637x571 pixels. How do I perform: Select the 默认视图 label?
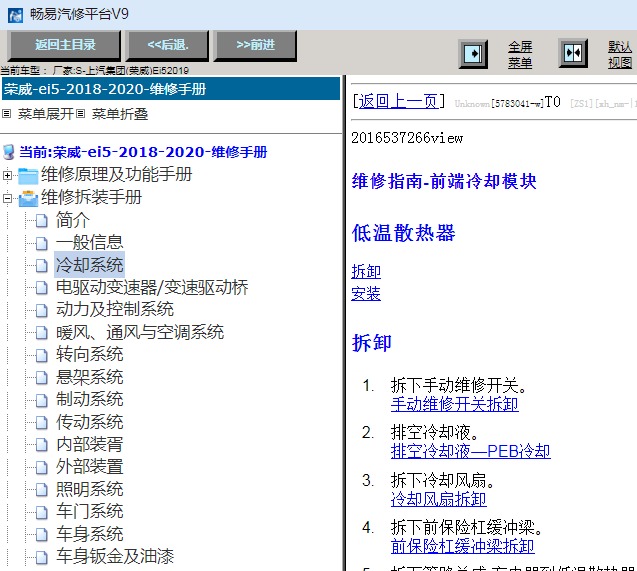(620, 54)
